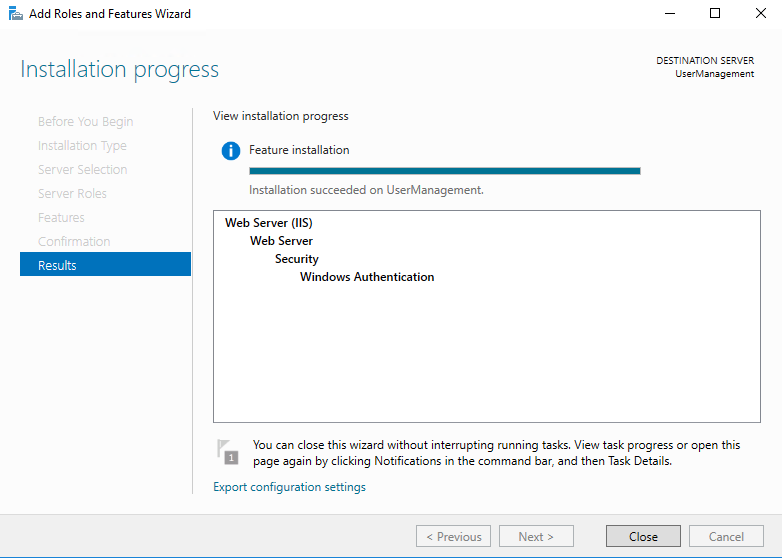Click the Web Server sub-entry
Image resolution: width=782 pixels, height=558 pixels.
coord(281,241)
